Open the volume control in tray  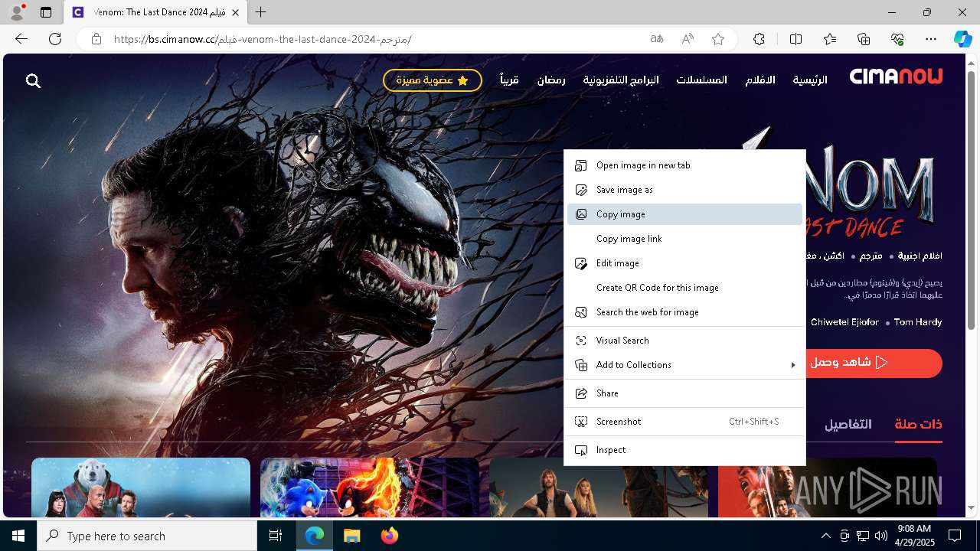tap(881, 536)
